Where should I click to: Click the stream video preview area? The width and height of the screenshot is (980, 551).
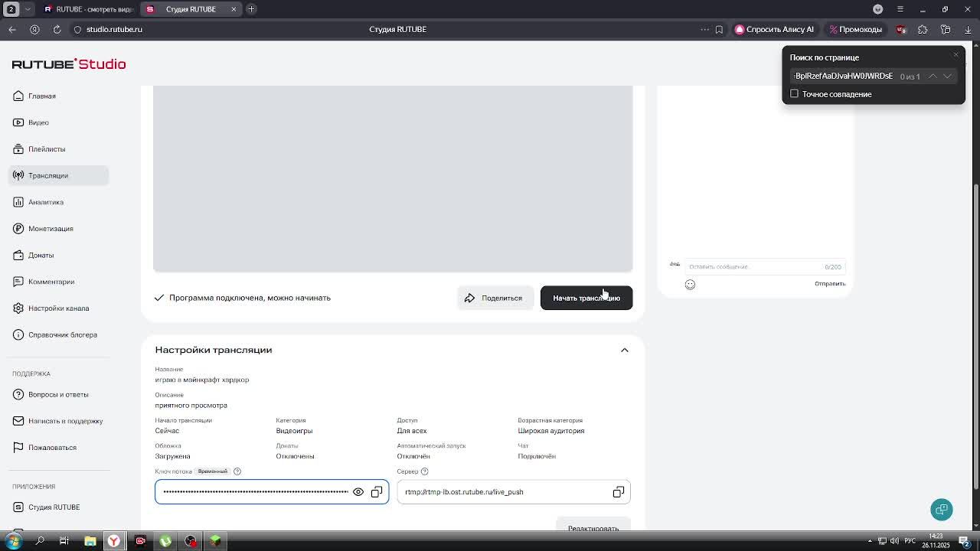393,178
